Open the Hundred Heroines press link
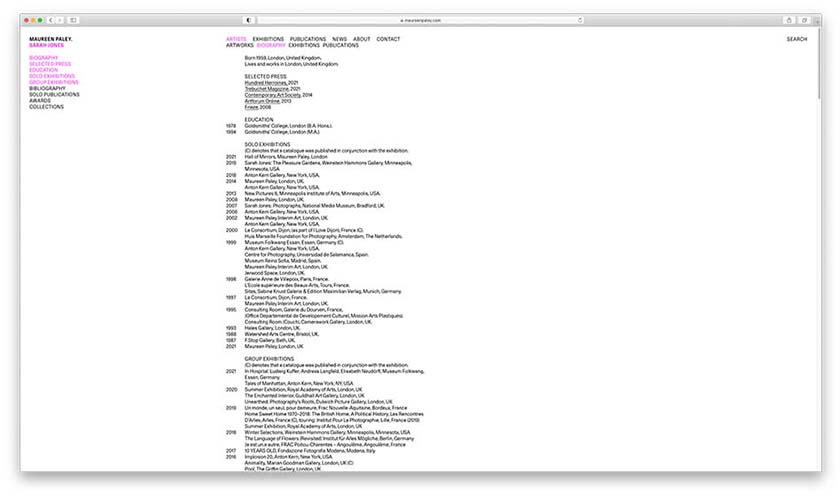The height and width of the screenshot is (496, 840). 266,82
